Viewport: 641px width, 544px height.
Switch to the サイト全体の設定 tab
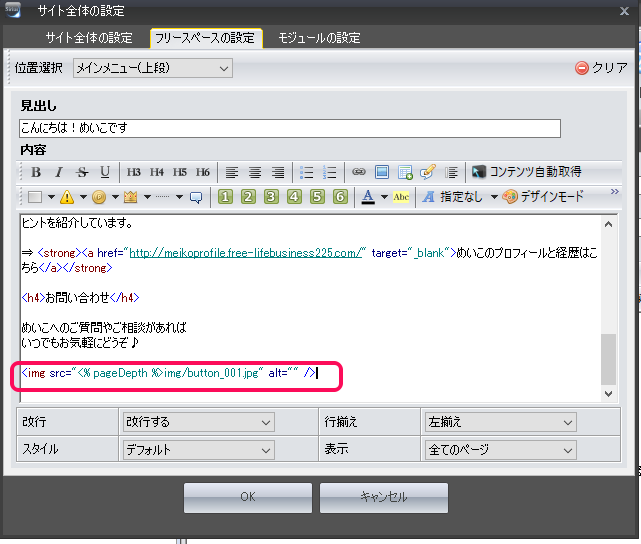click(88, 38)
